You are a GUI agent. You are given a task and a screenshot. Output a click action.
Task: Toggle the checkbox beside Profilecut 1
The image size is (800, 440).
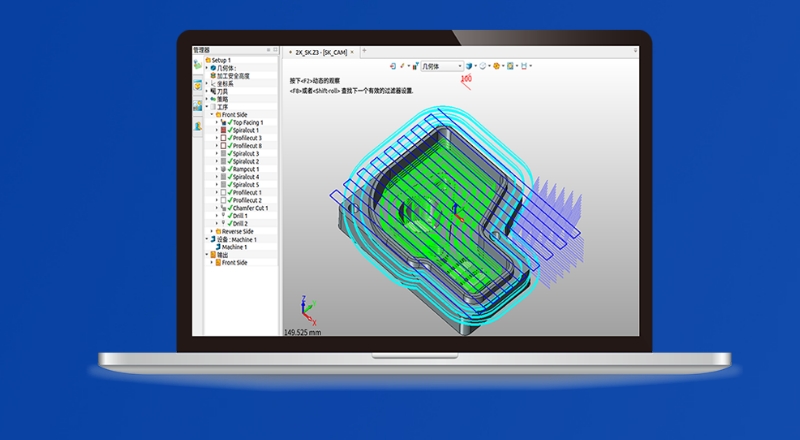pyautogui.click(x=224, y=192)
